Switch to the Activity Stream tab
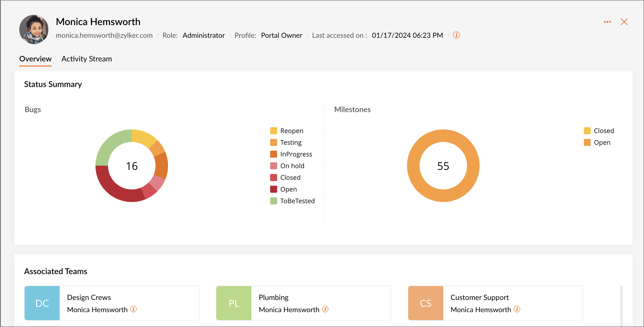Image resolution: width=644 pixels, height=327 pixels. pyautogui.click(x=86, y=59)
